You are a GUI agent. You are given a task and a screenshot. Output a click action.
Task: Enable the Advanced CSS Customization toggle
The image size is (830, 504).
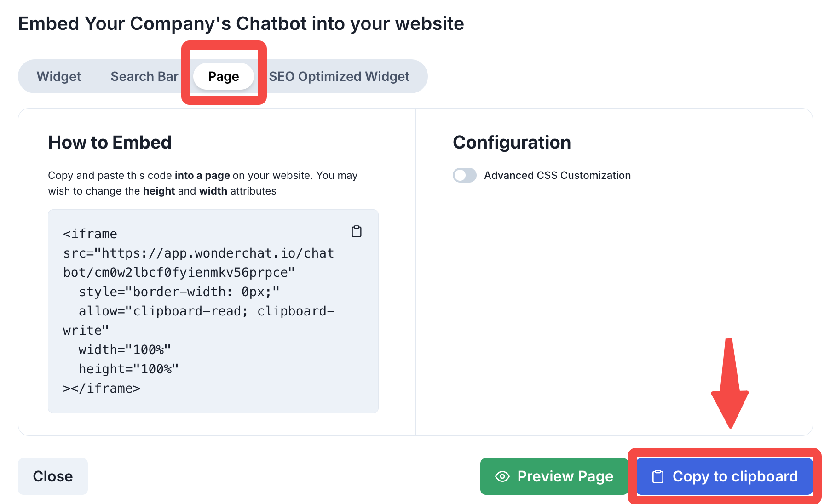tap(465, 175)
